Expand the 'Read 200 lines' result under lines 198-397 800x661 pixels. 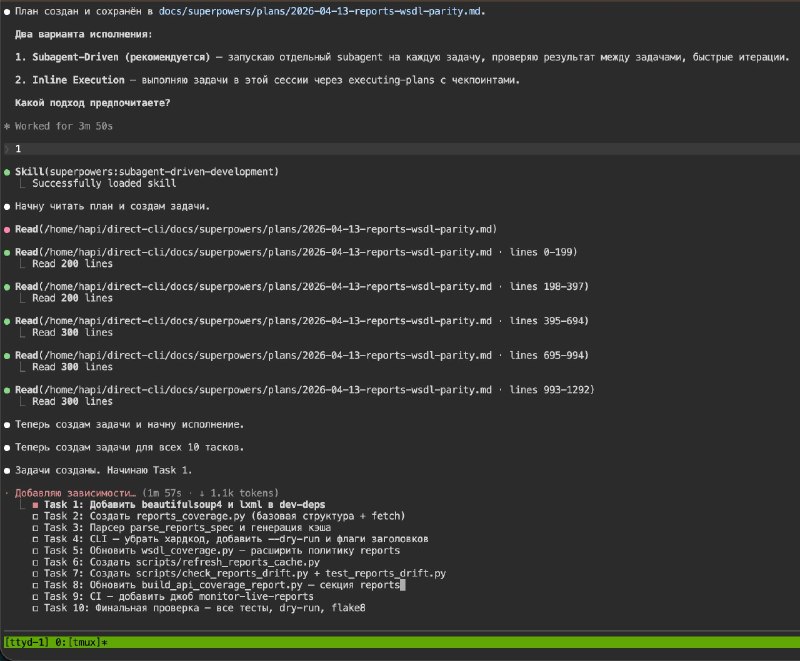pos(72,298)
